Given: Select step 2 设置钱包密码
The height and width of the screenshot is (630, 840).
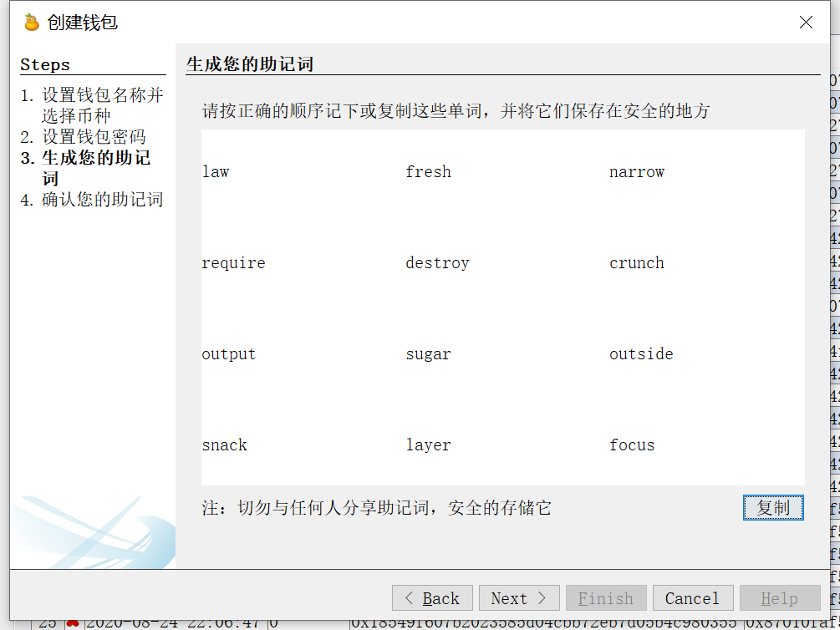Looking at the screenshot, I should pos(83,136).
